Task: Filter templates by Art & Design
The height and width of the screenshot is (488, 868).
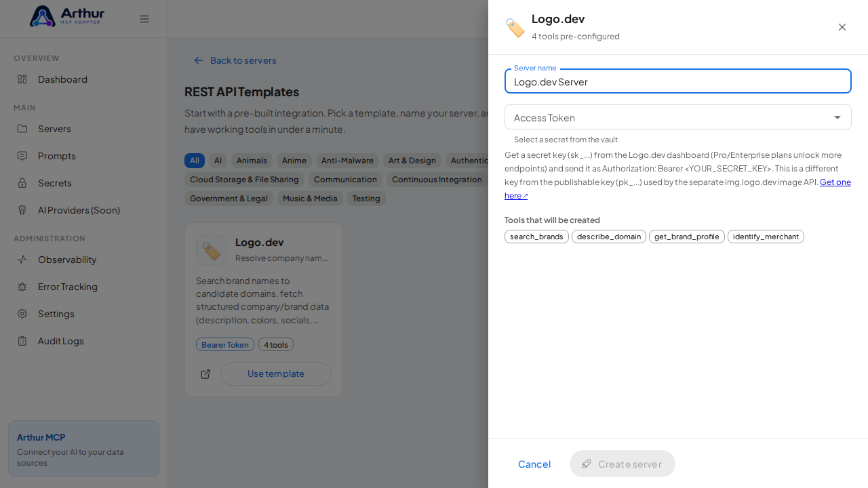Action: 412,161
